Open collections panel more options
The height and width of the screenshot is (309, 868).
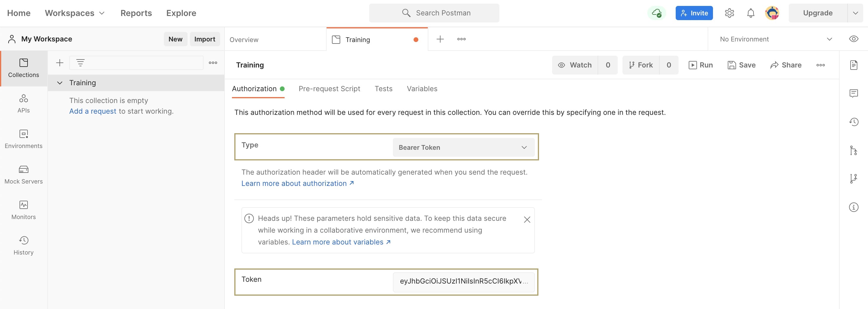(x=213, y=63)
